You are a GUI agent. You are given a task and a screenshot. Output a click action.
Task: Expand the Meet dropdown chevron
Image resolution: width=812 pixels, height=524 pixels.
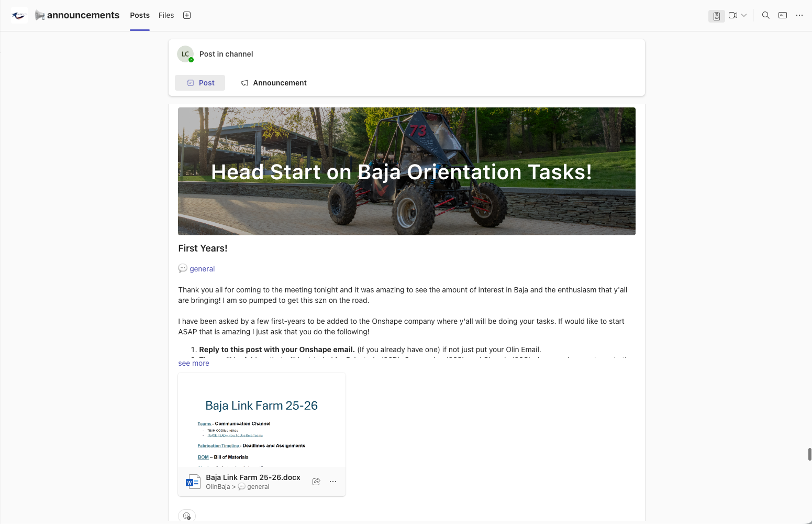tap(744, 15)
